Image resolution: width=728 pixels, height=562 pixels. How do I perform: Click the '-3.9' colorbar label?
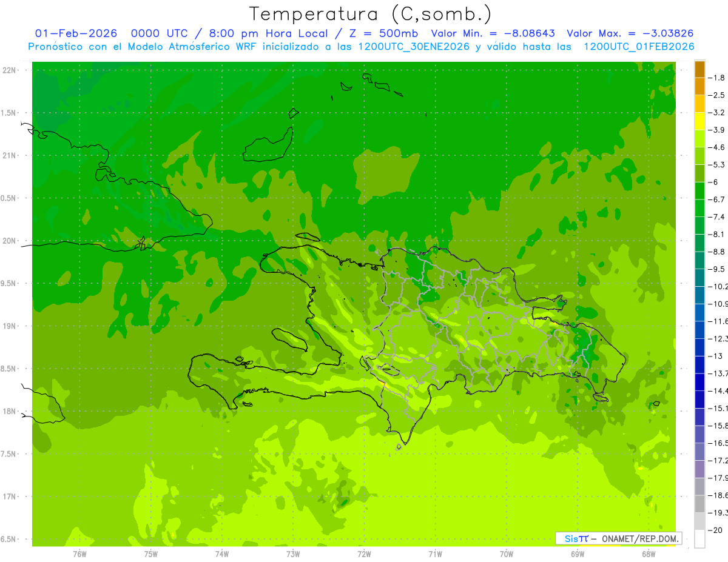[718, 130]
